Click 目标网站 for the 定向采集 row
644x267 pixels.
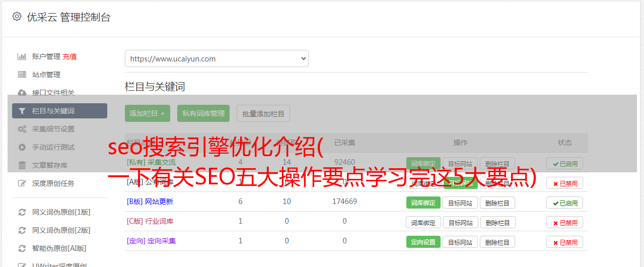[460, 242]
